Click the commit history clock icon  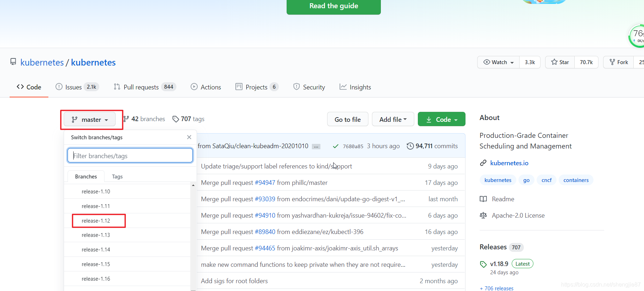[x=410, y=146]
